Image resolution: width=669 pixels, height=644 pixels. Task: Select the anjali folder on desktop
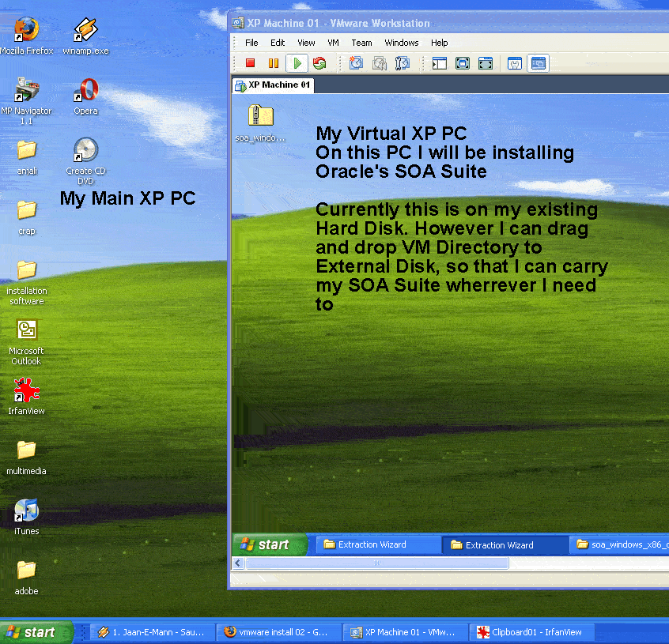[27, 158]
